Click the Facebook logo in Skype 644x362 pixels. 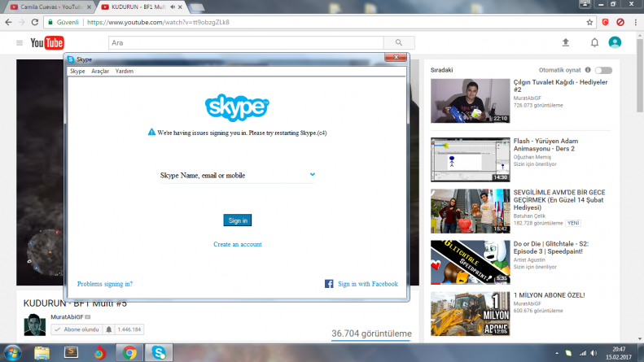[329, 284]
